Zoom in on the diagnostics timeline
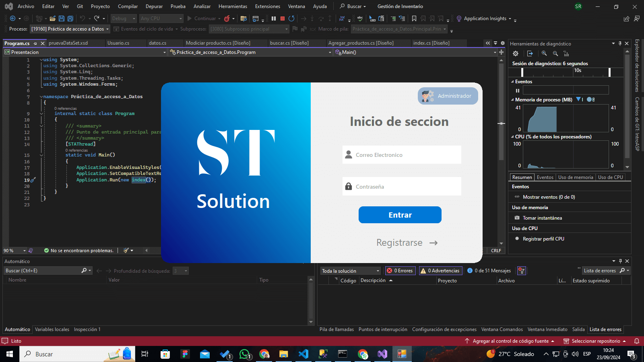This screenshot has width=644, height=362. coord(544,53)
